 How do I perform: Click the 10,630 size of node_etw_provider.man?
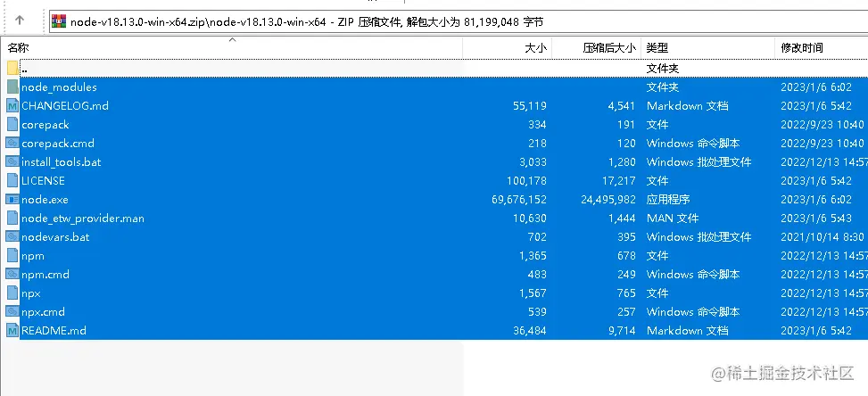point(530,219)
